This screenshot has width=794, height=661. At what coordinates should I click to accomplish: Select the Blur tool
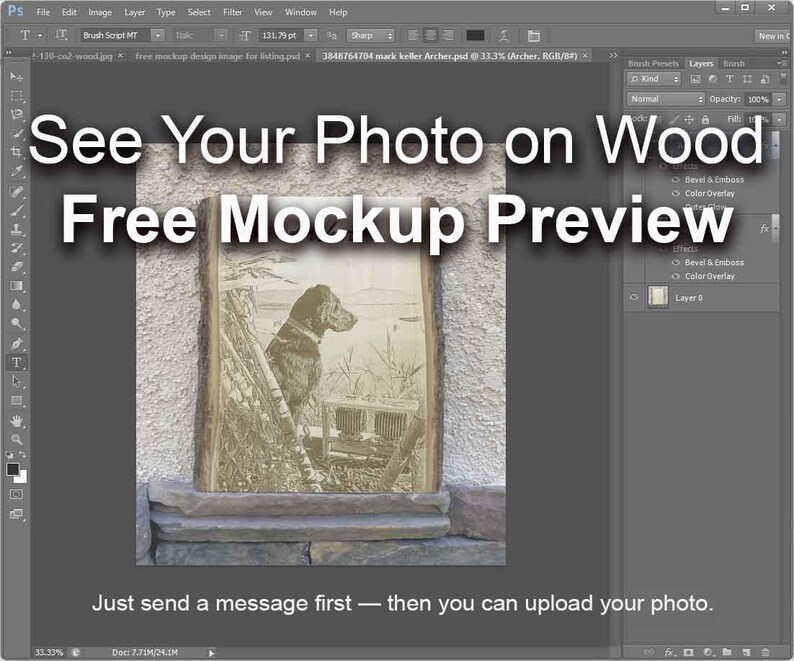coord(16,304)
